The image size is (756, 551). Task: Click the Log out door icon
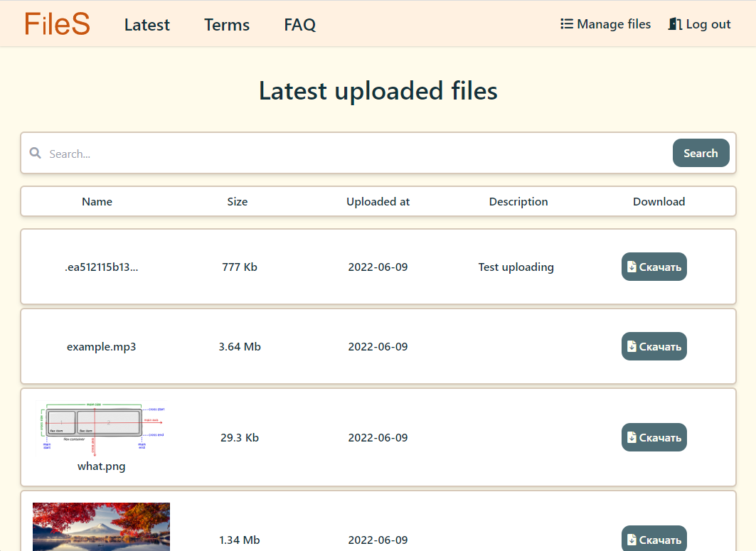[x=674, y=23]
